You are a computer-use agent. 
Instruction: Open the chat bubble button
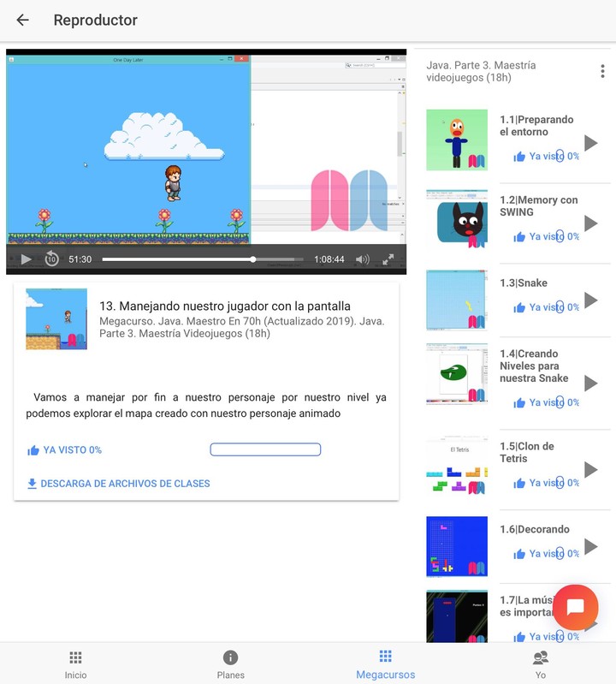coord(575,607)
